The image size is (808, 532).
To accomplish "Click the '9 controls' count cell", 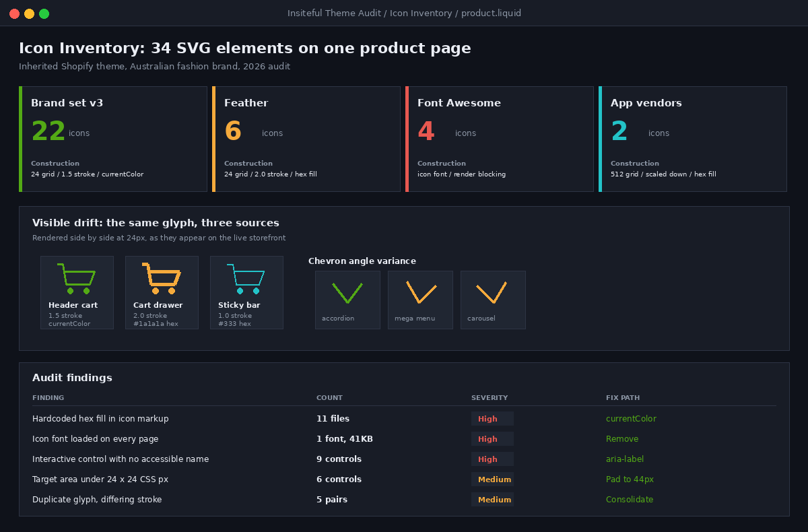I will (339, 459).
